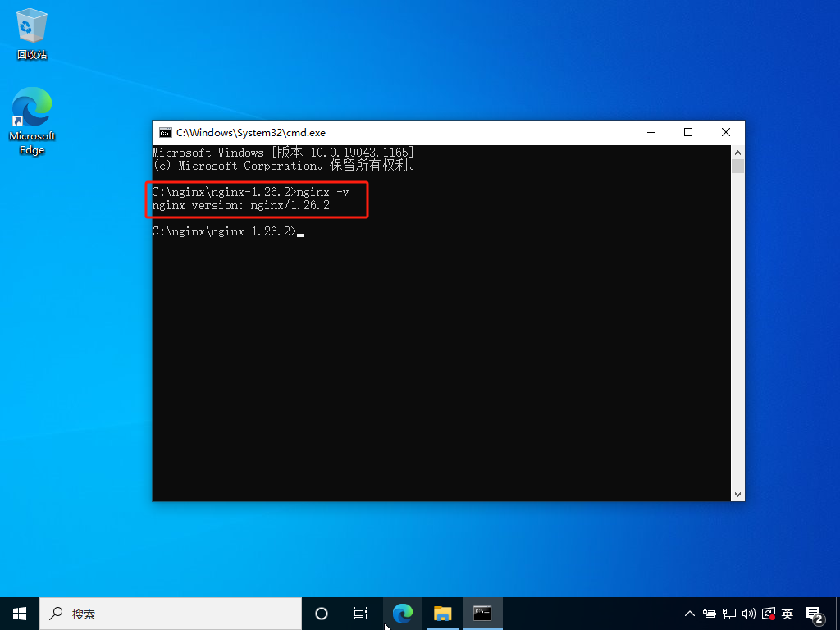840x630 pixels.
Task: Show hidden system tray icons
Action: point(689,614)
